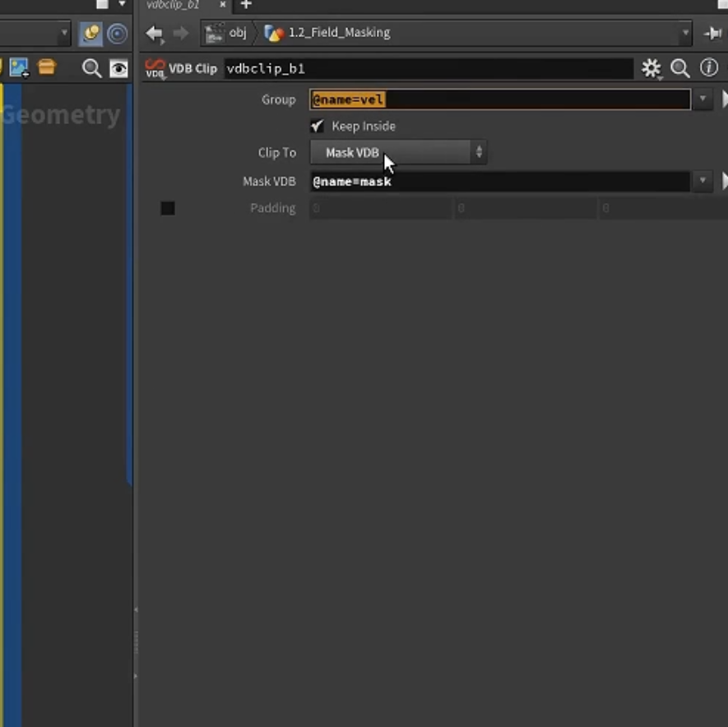Click the 1.2_Field_Masking path segment
This screenshot has height=727, width=728.
[x=327, y=33]
